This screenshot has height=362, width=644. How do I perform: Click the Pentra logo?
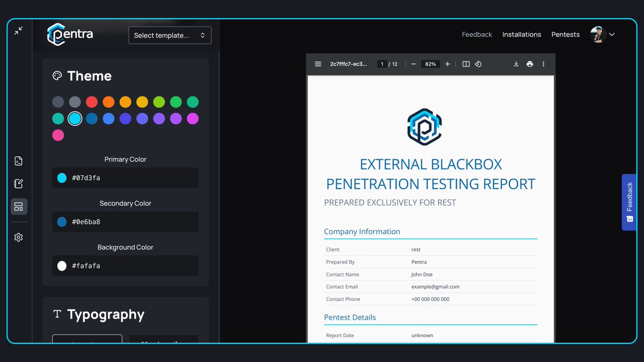point(70,34)
